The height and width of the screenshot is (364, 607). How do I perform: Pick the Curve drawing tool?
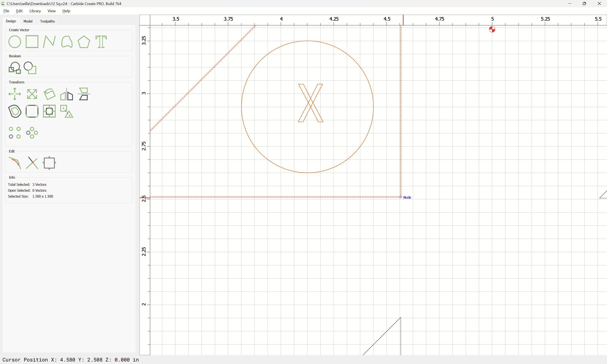pyautogui.click(x=67, y=42)
